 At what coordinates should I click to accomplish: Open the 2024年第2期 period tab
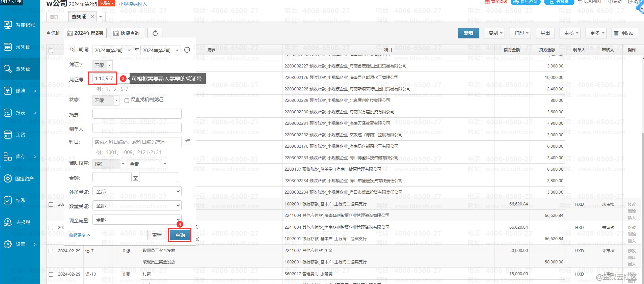pyautogui.click(x=85, y=33)
